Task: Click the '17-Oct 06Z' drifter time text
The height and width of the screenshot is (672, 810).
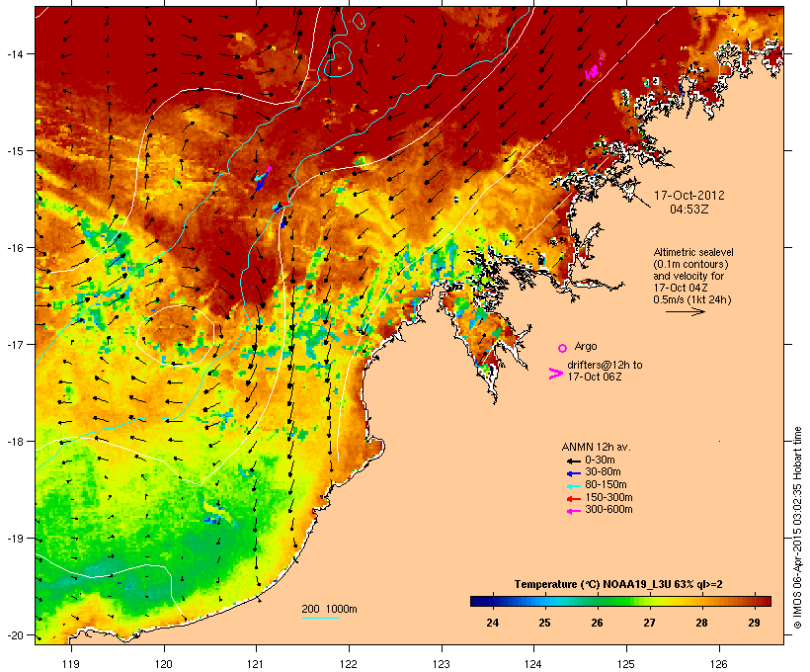Action: tap(595, 377)
